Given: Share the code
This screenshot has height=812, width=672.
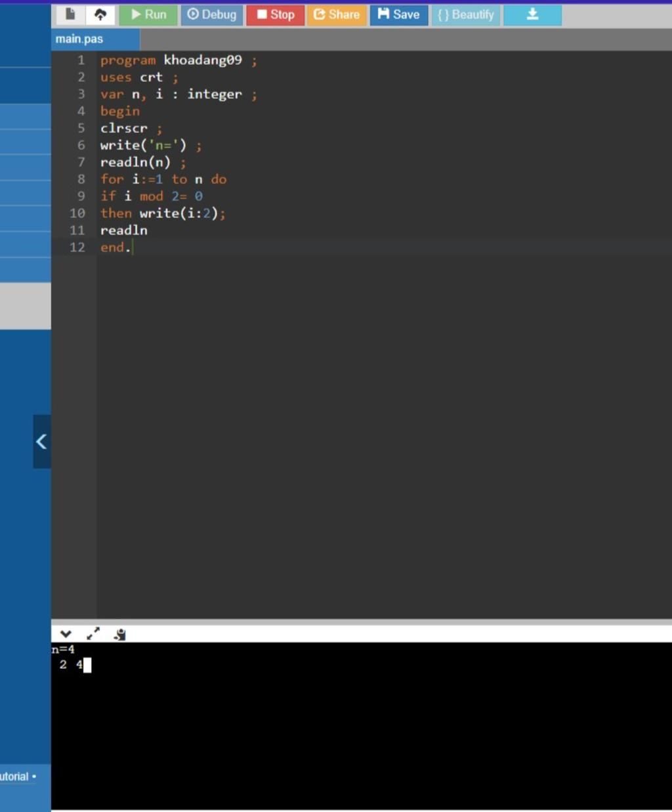Looking at the screenshot, I should pyautogui.click(x=337, y=14).
